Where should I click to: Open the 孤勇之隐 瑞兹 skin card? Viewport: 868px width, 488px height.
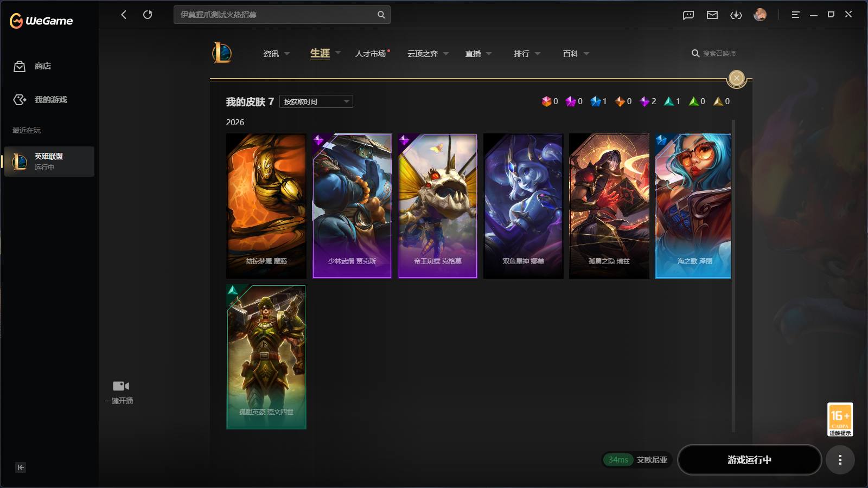coord(609,206)
